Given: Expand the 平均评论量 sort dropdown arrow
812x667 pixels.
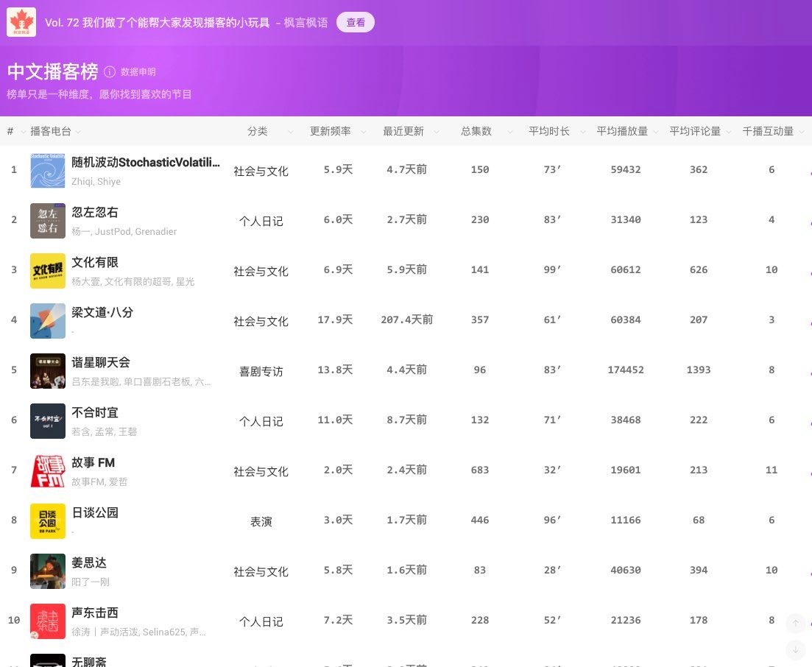Looking at the screenshot, I should coord(729,132).
